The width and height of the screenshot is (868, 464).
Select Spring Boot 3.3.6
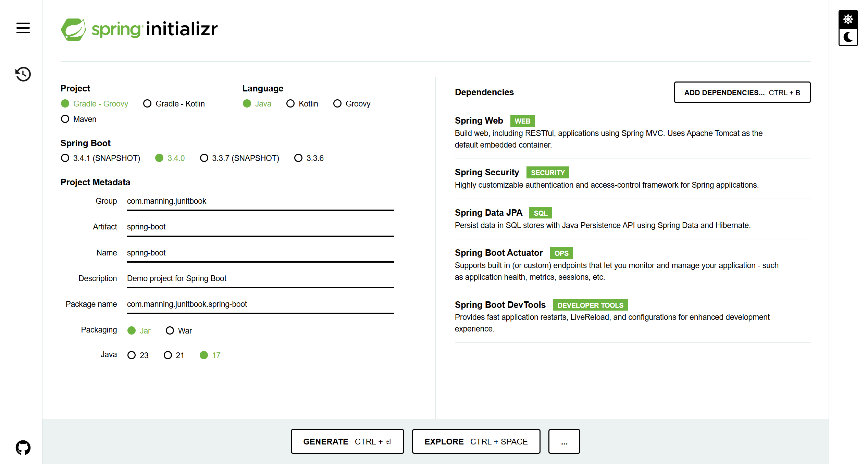[309, 158]
